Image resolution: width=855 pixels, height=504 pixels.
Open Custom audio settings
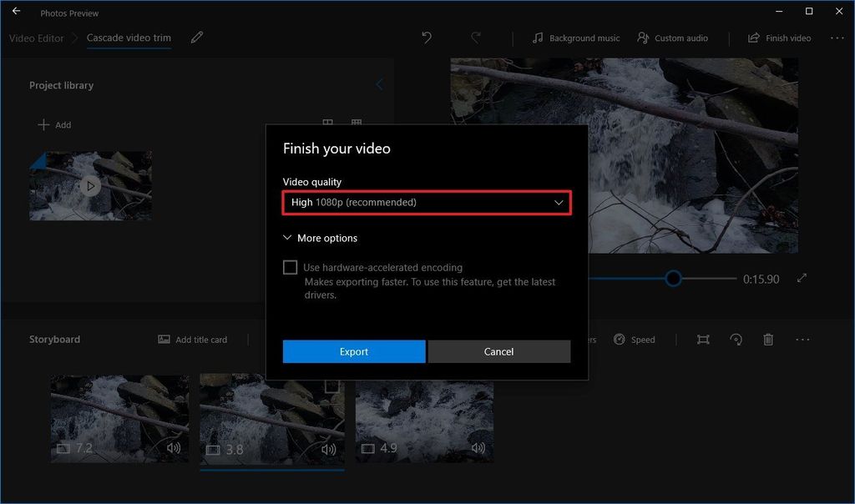coord(673,38)
